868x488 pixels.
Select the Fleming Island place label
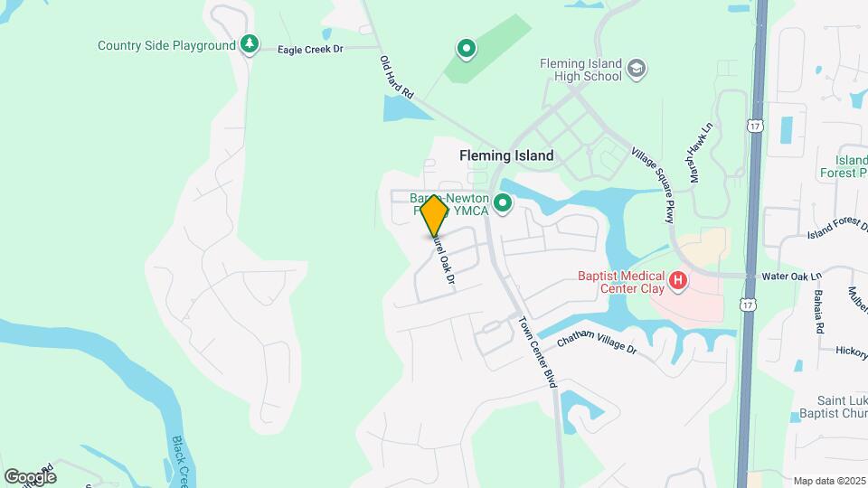point(506,155)
